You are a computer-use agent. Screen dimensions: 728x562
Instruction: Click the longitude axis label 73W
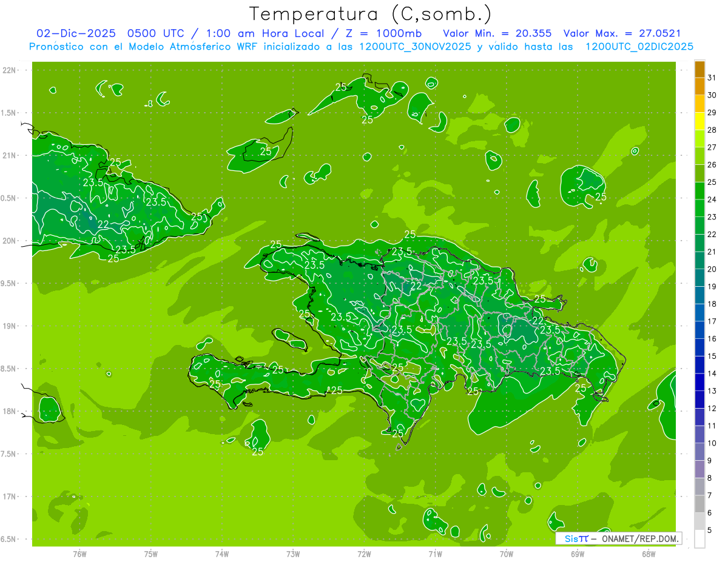coord(293,554)
